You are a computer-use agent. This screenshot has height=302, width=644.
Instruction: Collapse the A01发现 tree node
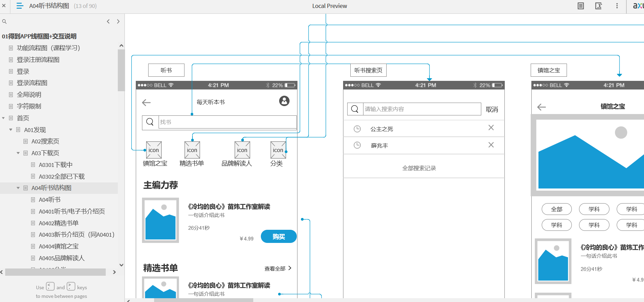(x=11, y=130)
